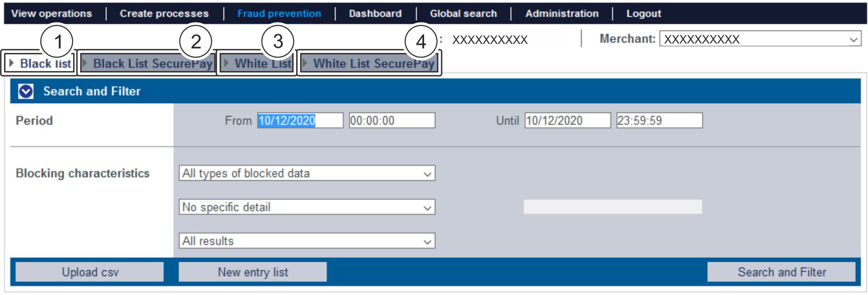Open the Dashboard menu item
Image resolution: width=868 pixels, height=295 pixels.
(x=375, y=13)
